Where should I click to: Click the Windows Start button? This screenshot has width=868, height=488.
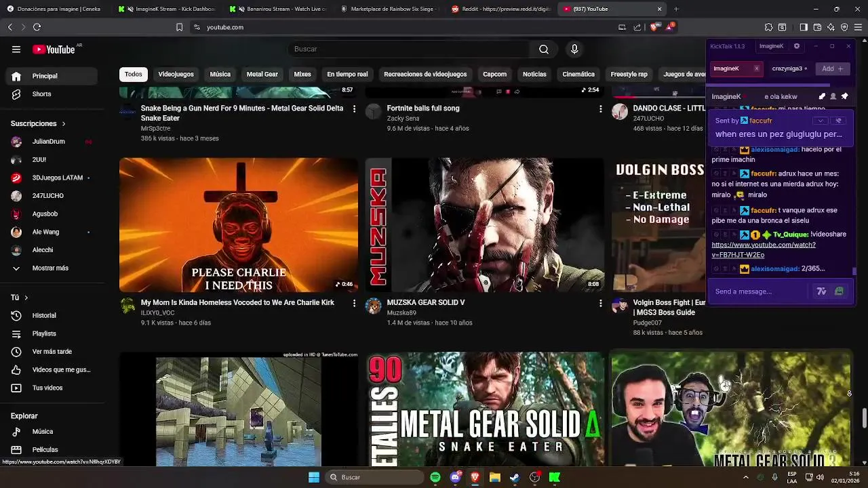pyautogui.click(x=314, y=477)
